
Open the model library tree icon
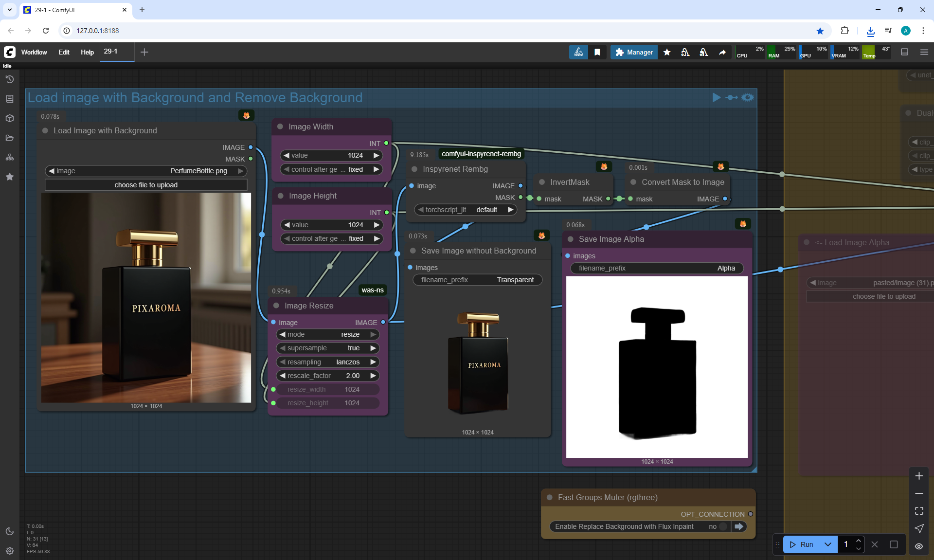(x=9, y=157)
